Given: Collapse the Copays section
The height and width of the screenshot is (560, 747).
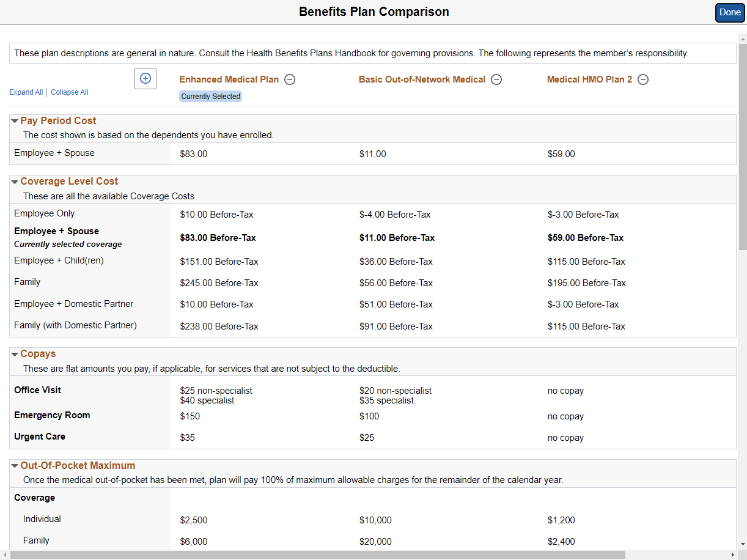Looking at the screenshot, I should point(16,353).
